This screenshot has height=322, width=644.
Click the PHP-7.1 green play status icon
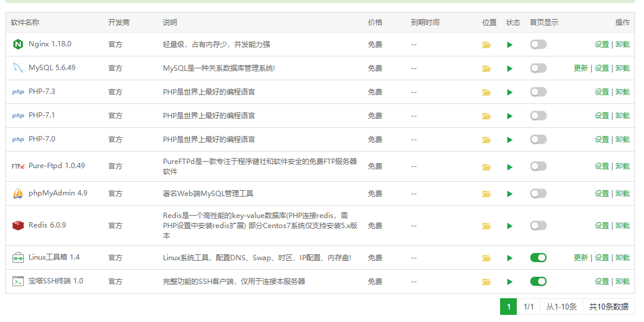(x=510, y=116)
